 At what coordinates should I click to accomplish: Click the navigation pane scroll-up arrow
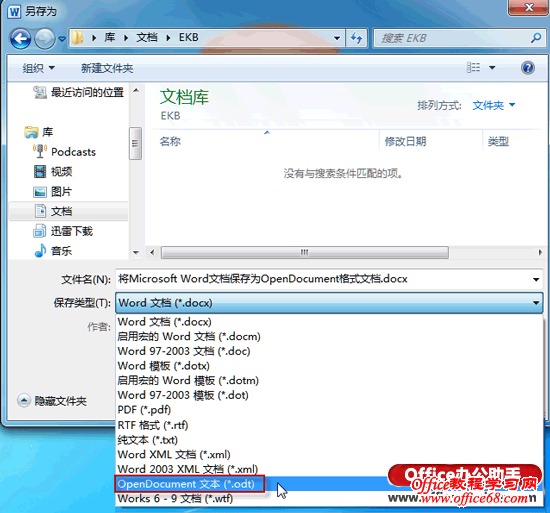pyautogui.click(x=136, y=91)
